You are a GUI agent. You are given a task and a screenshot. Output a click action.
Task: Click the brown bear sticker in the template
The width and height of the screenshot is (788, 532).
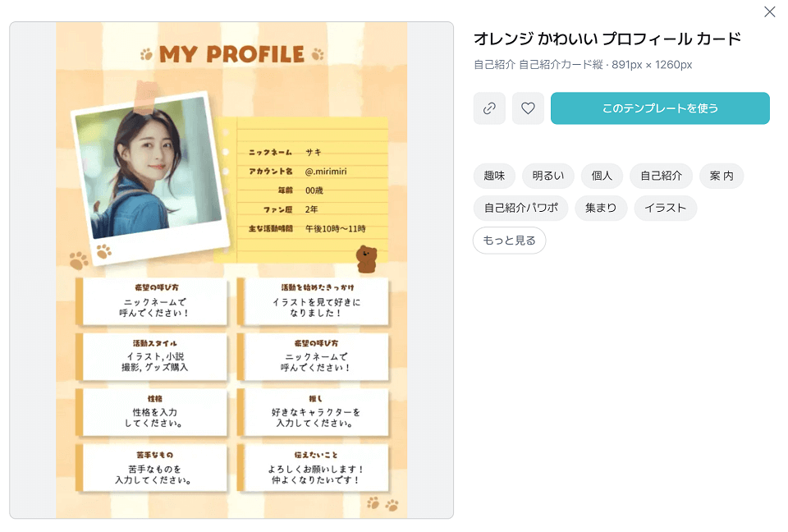pos(365,259)
